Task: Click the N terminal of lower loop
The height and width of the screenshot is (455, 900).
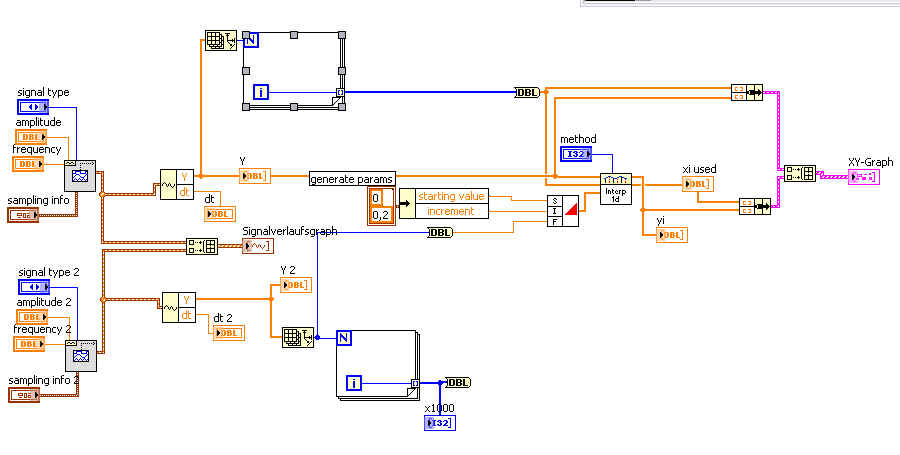Action: click(x=343, y=339)
